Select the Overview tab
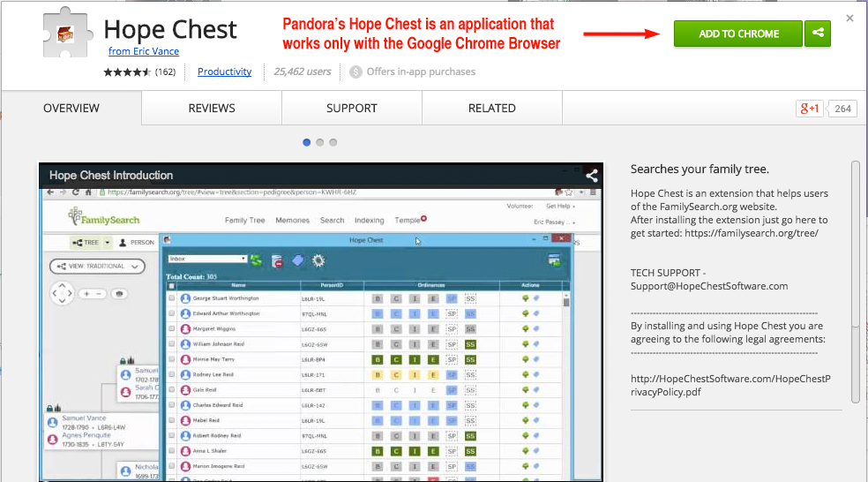 point(71,108)
